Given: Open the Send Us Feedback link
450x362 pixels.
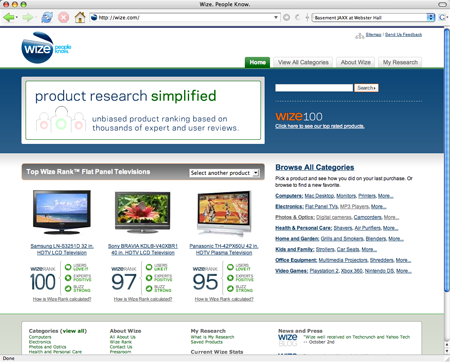Looking at the screenshot, I should (x=403, y=35).
